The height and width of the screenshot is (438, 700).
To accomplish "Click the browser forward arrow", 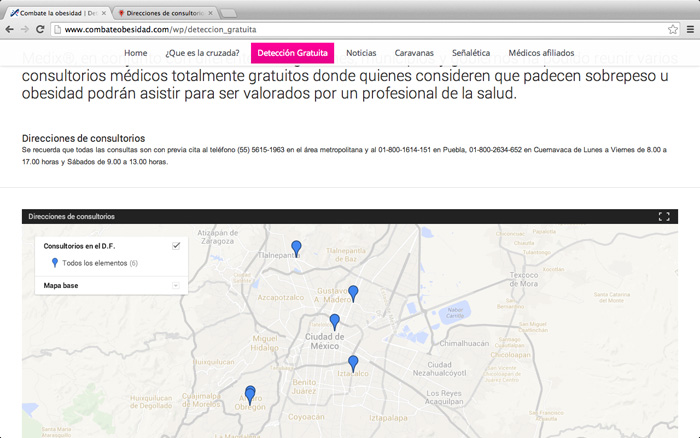I will tap(25, 29).
